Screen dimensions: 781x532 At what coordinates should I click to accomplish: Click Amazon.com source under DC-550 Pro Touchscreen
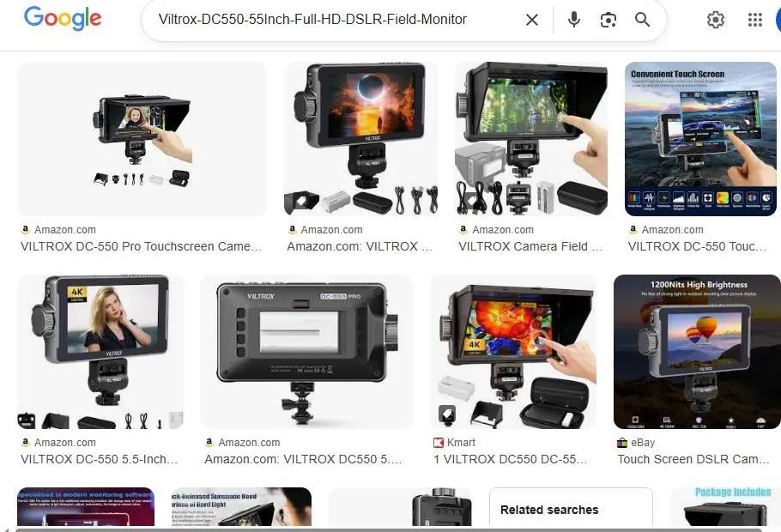point(65,230)
